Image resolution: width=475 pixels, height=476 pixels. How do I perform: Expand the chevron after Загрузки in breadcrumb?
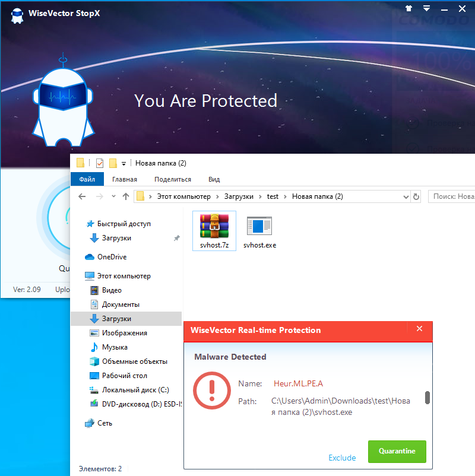[x=260, y=196]
